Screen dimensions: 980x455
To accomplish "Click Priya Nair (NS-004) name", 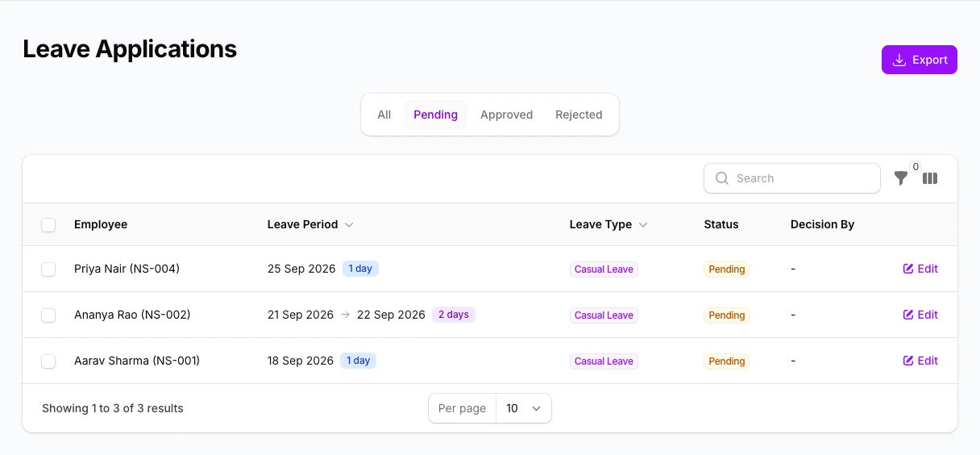I will 127,269.
